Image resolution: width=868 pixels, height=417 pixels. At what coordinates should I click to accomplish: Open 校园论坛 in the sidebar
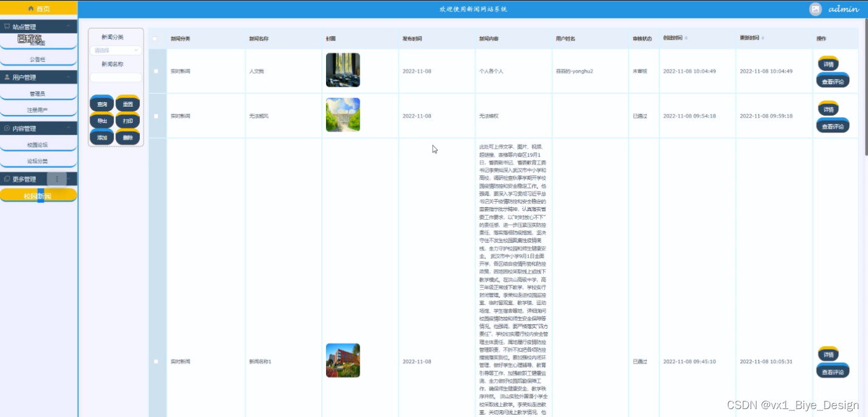click(x=38, y=145)
